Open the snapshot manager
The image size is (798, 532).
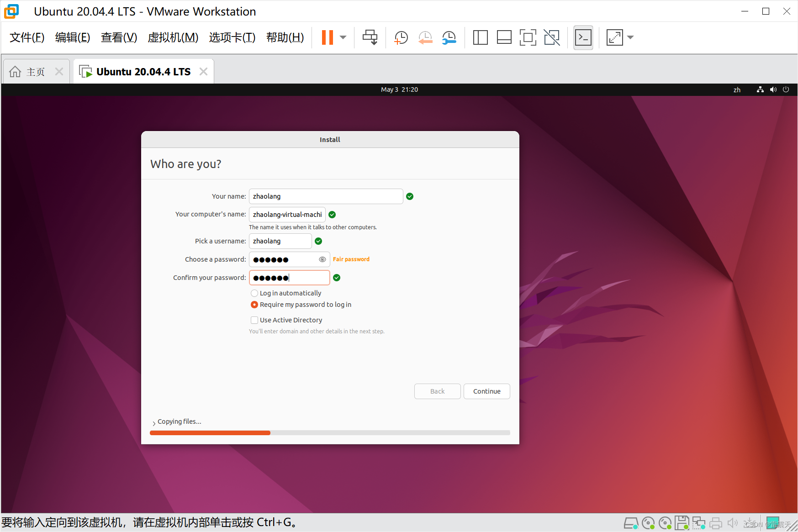click(449, 37)
